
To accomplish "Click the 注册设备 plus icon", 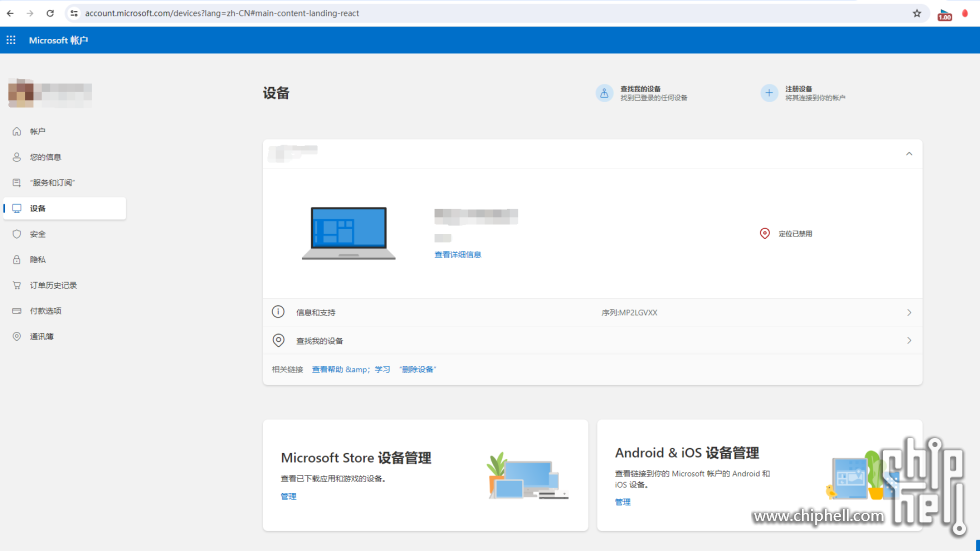I will click(769, 93).
